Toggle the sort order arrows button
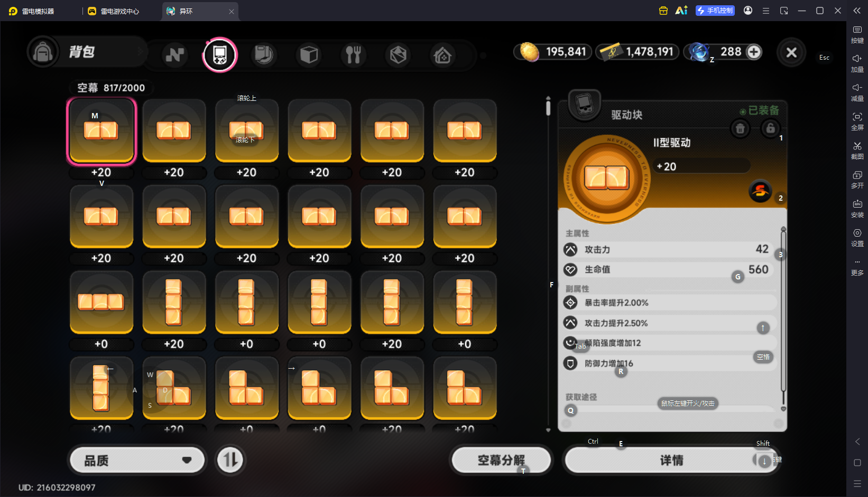Viewport: 868px width, 497px height. tap(230, 460)
